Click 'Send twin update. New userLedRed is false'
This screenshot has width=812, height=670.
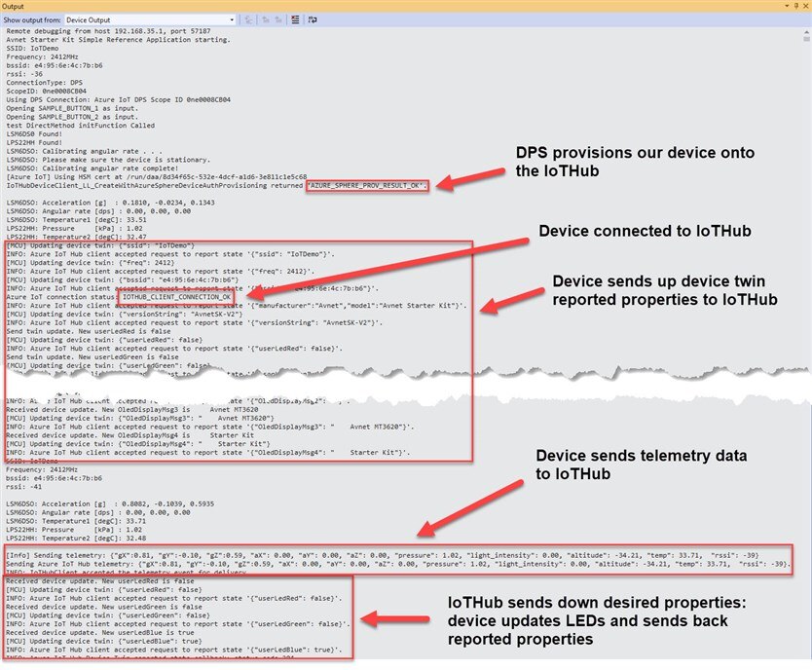point(89,331)
